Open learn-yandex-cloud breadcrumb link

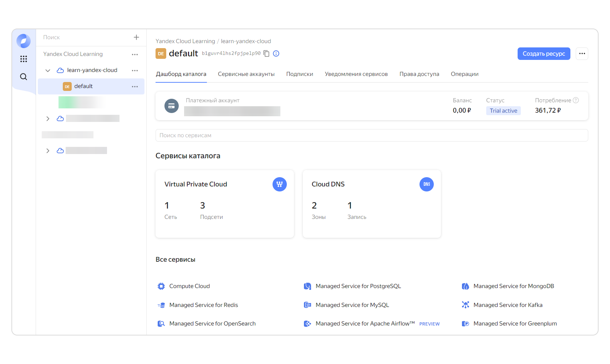[246, 41]
